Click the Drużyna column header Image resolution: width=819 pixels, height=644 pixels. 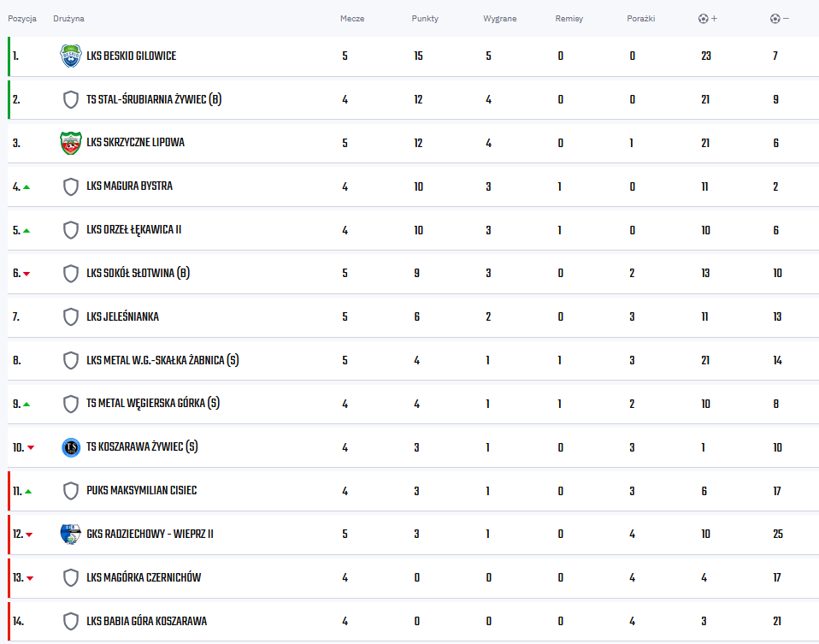click(x=68, y=19)
